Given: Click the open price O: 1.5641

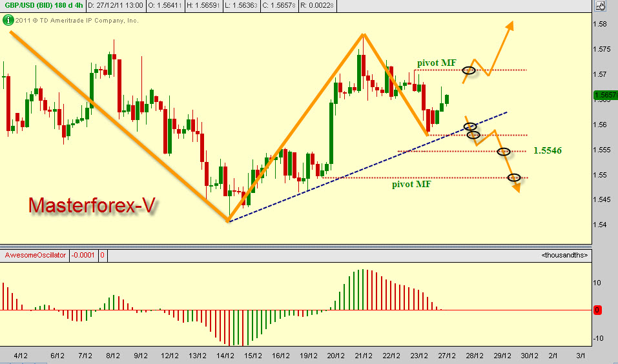Looking at the screenshot, I should tap(165, 6).
